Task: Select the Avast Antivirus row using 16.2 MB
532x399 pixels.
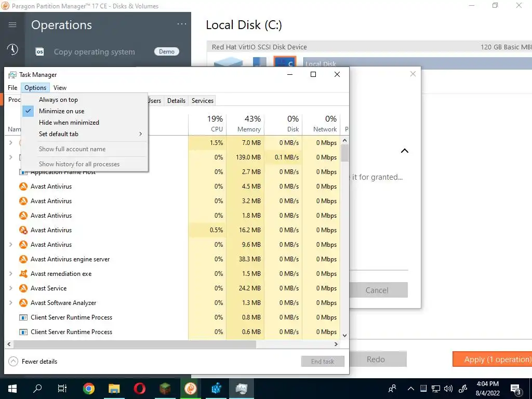Action: [x=172, y=230]
